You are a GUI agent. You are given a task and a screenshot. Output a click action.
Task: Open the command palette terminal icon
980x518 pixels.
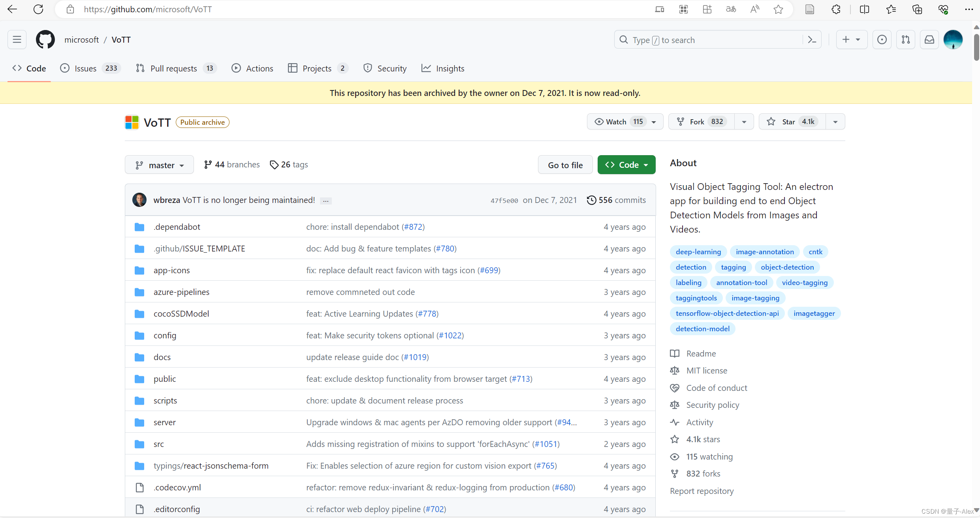click(x=812, y=39)
